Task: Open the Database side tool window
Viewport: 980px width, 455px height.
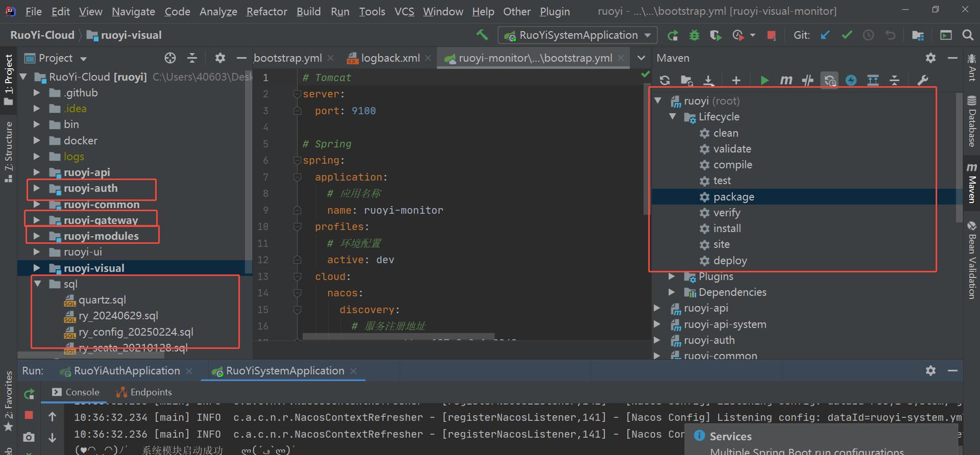Action: click(972, 121)
